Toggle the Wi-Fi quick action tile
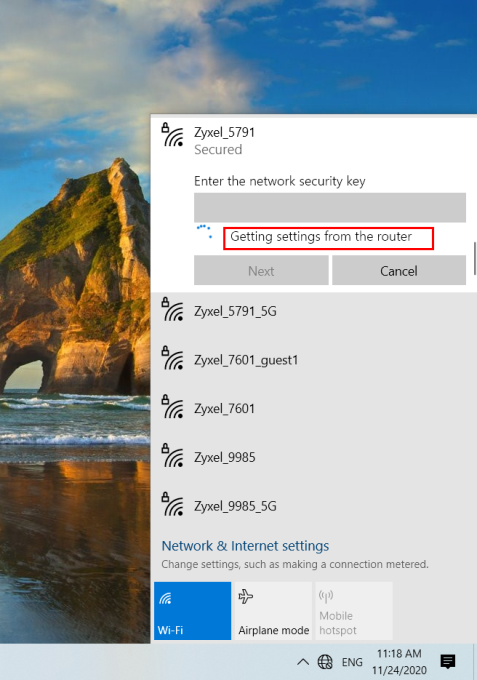Viewport: 477px width, 680px height. (x=193, y=611)
